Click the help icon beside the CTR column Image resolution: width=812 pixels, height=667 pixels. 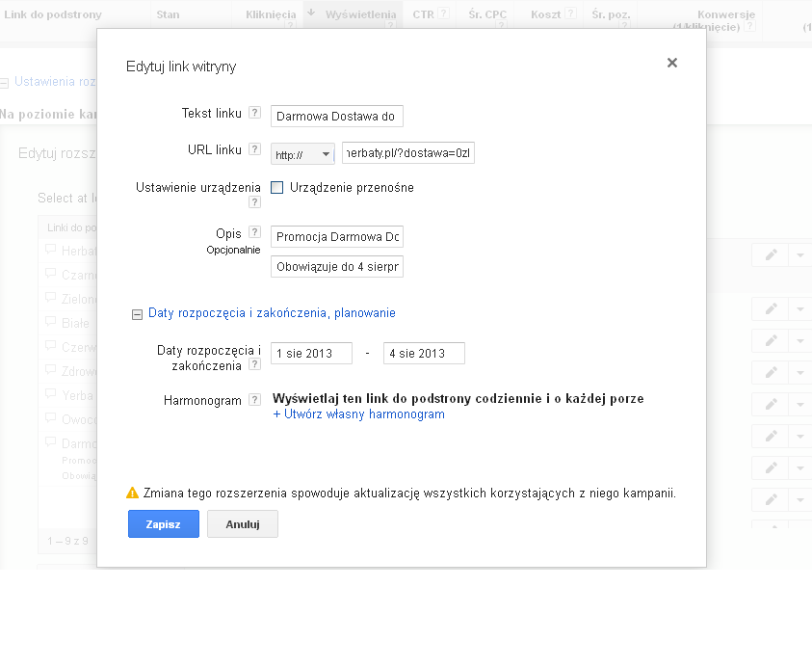tap(443, 13)
